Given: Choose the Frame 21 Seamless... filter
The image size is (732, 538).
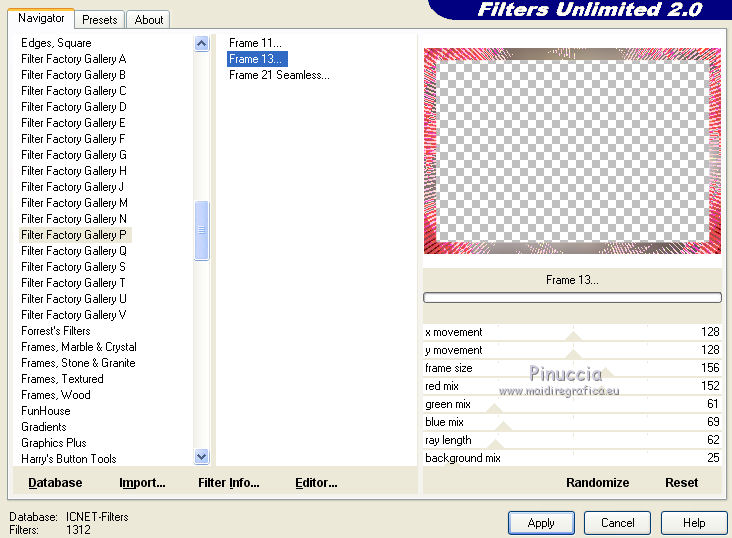Looking at the screenshot, I should point(279,75).
